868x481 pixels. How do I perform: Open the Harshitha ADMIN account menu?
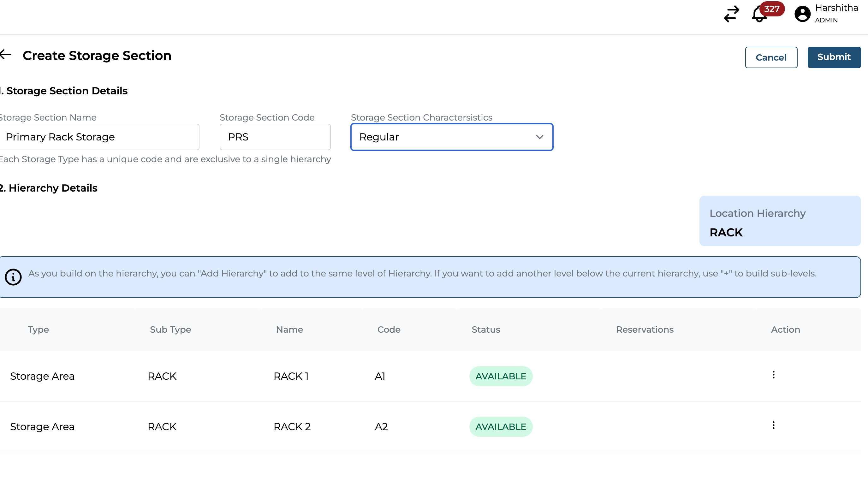click(836, 14)
